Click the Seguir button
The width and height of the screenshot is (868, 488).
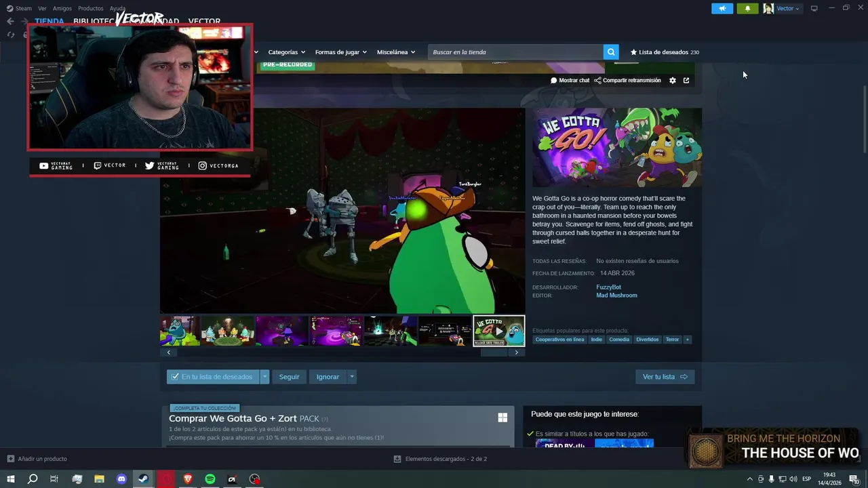(289, 377)
